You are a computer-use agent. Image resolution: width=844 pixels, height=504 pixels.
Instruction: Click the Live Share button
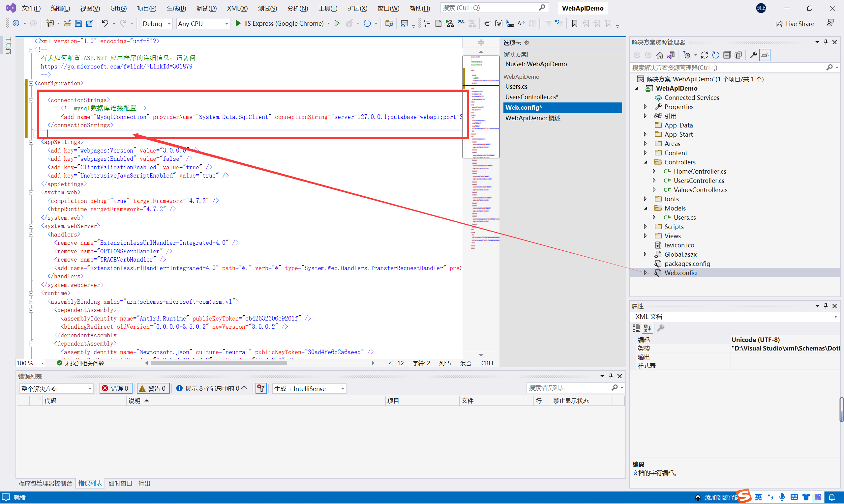795,24
